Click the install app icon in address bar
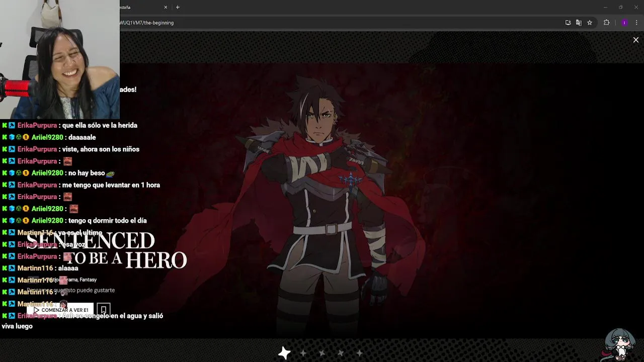Viewport: 644px width, 362px height. coord(568,23)
